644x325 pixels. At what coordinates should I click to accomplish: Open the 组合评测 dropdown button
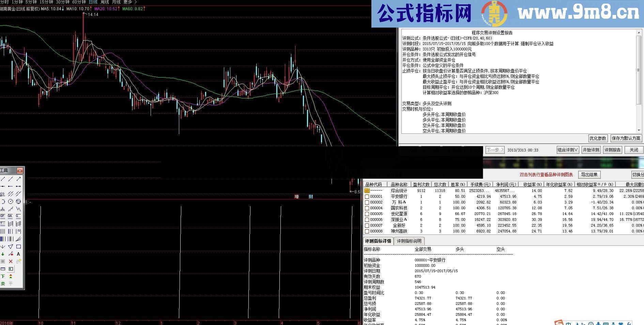[x=568, y=150]
